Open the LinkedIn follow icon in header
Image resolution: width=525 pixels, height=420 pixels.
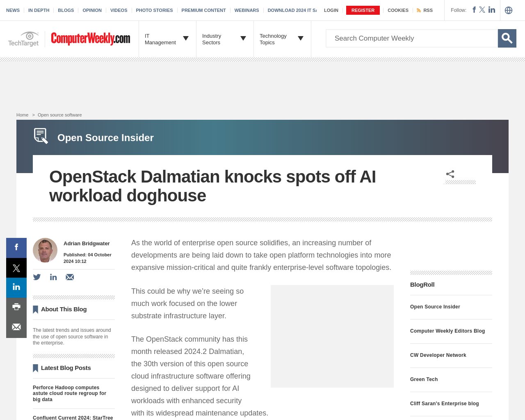pyautogui.click(x=492, y=10)
